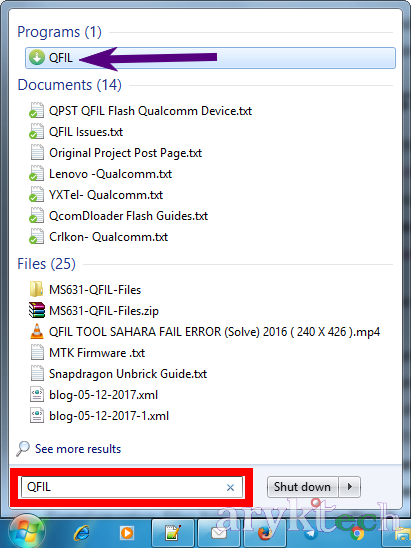
Task: Click See more results link
Action: click(x=78, y=449)
